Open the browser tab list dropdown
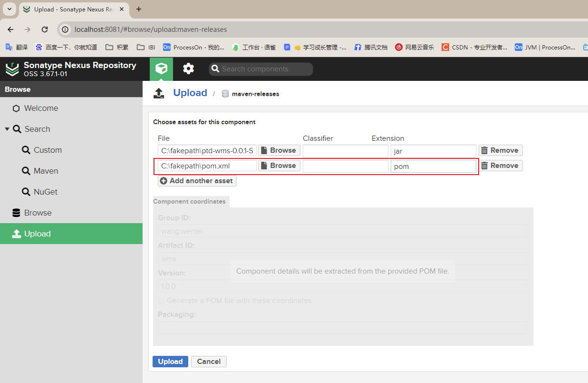This screenshot has width=588, height=383. (9, 9)
